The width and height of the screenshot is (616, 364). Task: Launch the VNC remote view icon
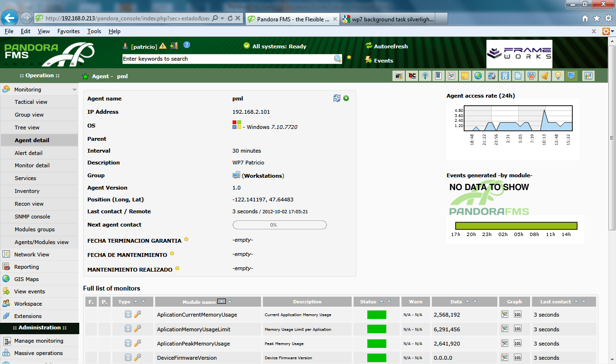tap(412, 75)
